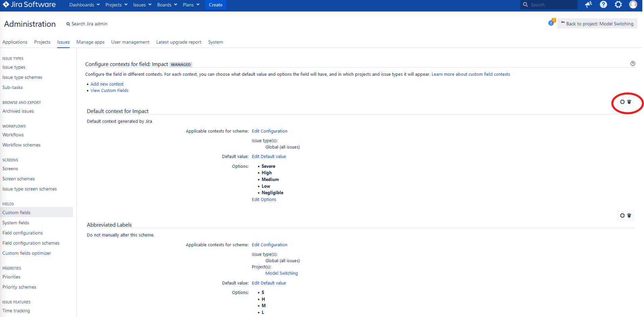This screenshot has width=644, height=317.
Task: Click the top-right Search field
Action: 549,5
